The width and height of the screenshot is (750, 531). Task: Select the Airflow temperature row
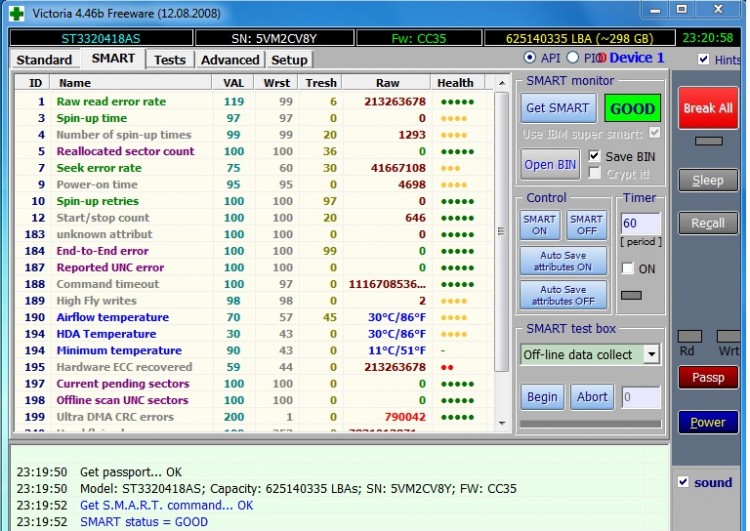click(254, 317)
